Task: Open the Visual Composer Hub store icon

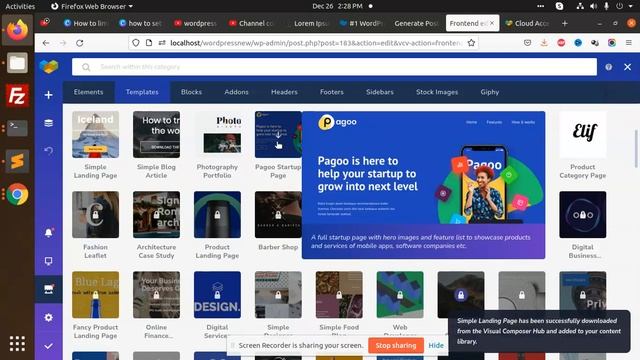Action: (x=49, y=289)
